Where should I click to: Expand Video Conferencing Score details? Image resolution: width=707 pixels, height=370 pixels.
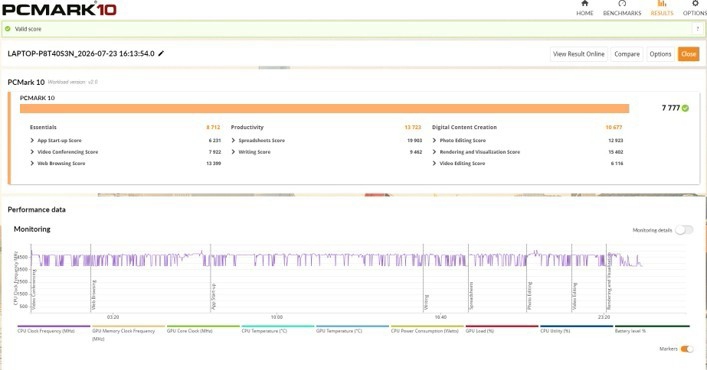tap(32, 152)
